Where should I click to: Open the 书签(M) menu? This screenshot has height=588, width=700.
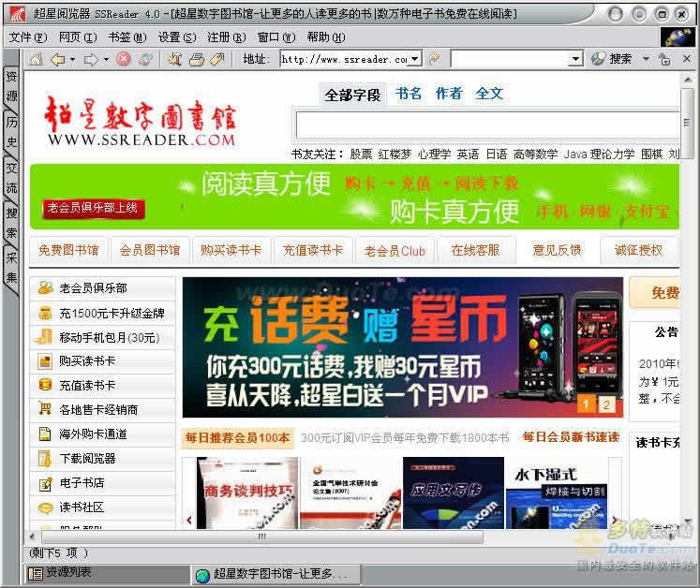[x=127, y=37]
